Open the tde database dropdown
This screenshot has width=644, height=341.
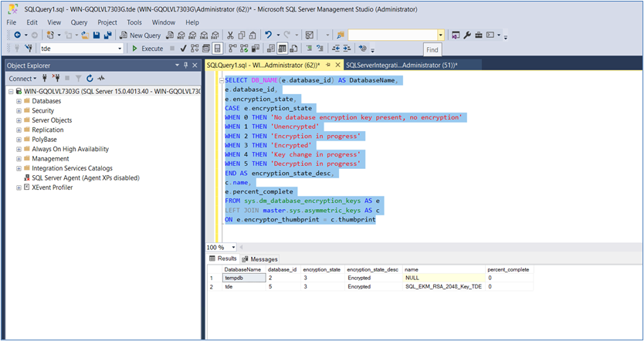120,49
